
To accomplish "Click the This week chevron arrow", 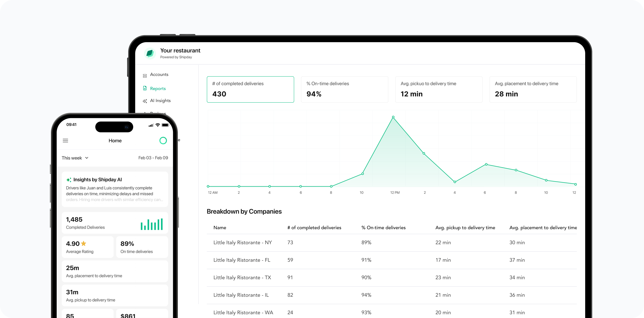I will click(x=87, y=158).
